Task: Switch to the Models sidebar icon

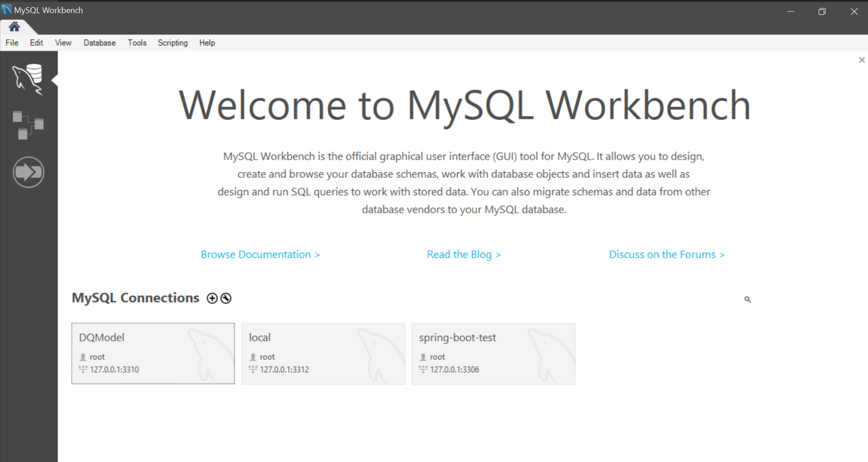Action: pyautogui.click(x=28, y=125)
